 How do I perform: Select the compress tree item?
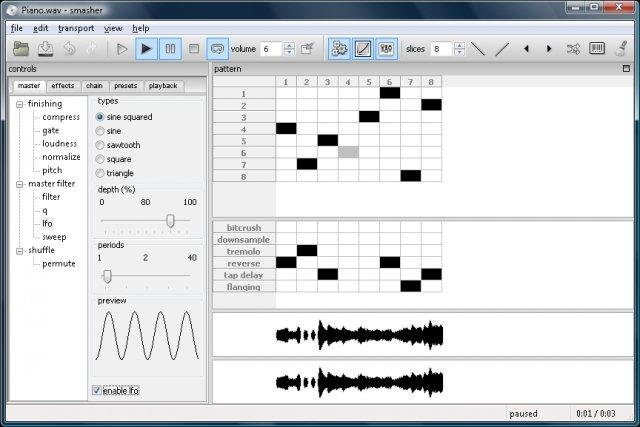pos(61,117)
